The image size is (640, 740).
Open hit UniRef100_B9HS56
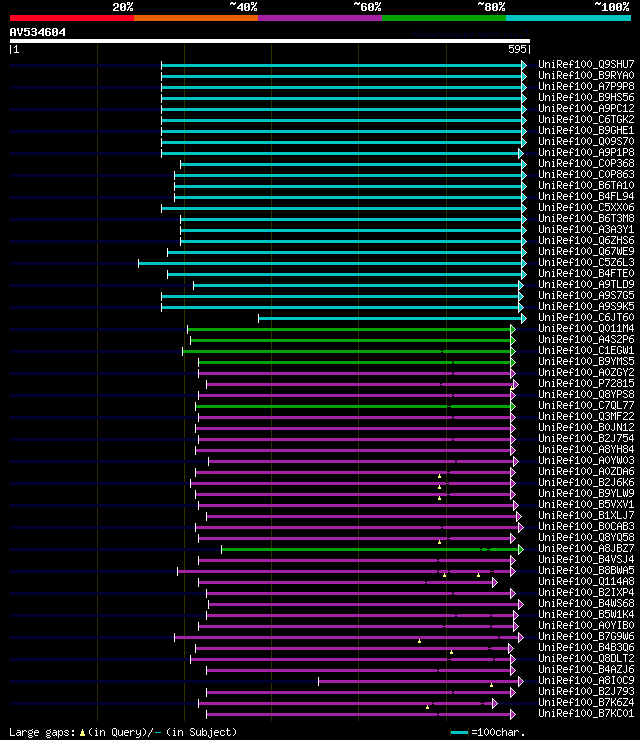[x=586, y=97]
